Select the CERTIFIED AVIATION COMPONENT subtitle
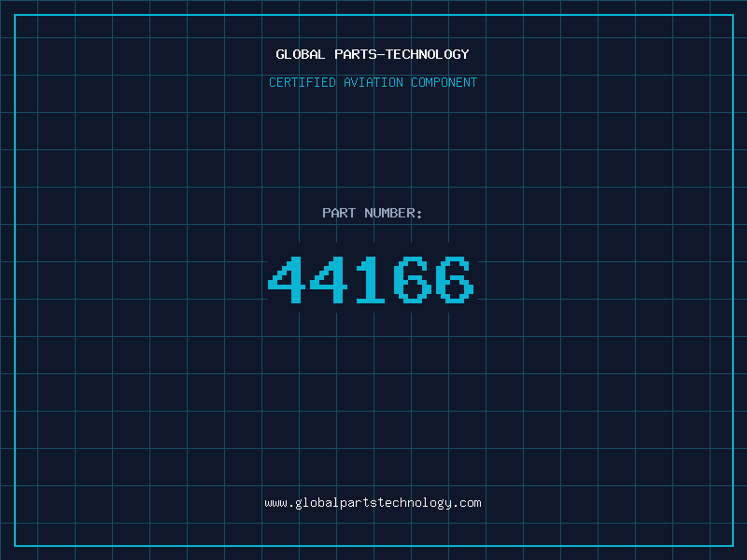The height and width of the screenshot is (560, 747). pos(373,82)
